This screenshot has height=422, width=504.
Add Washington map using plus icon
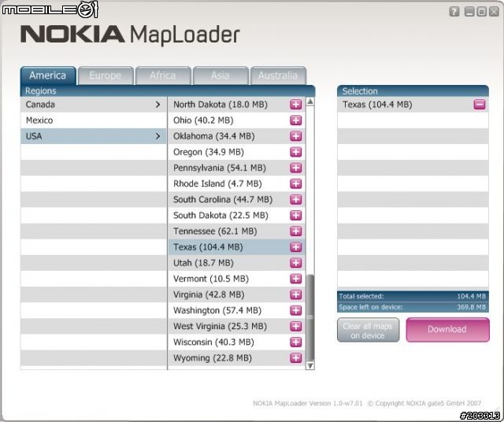296,310
